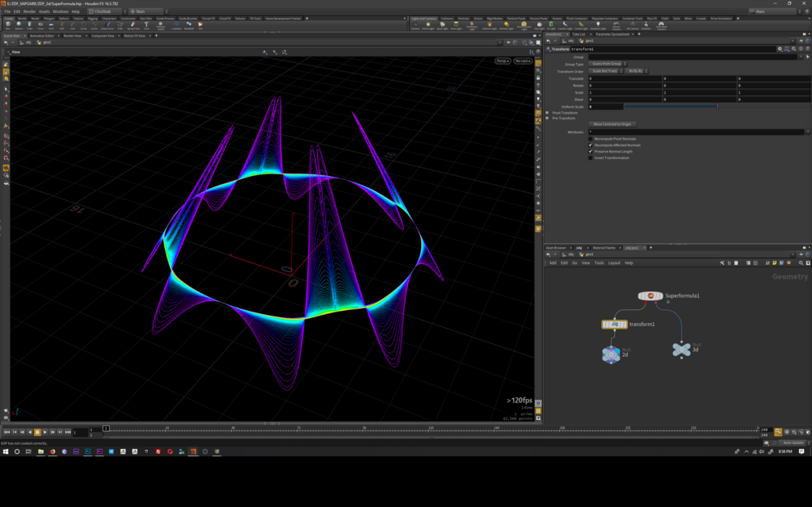Open the Windows Start menu

[x=6, y=451]
